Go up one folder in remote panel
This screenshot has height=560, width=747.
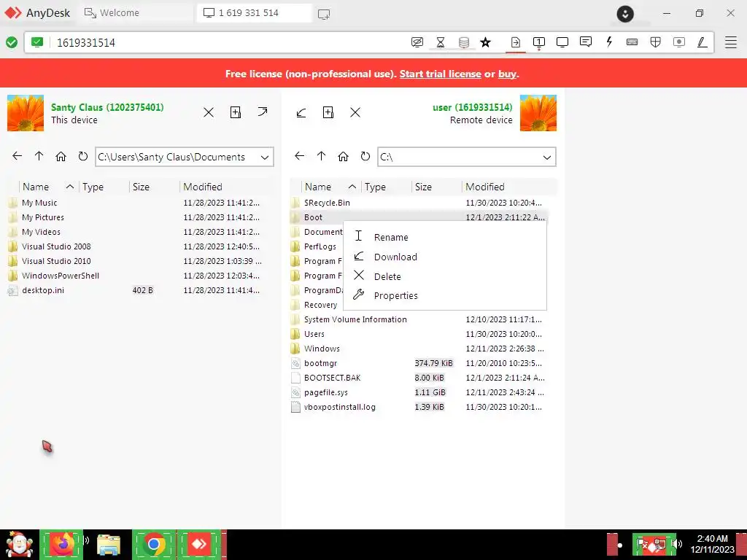321,156
